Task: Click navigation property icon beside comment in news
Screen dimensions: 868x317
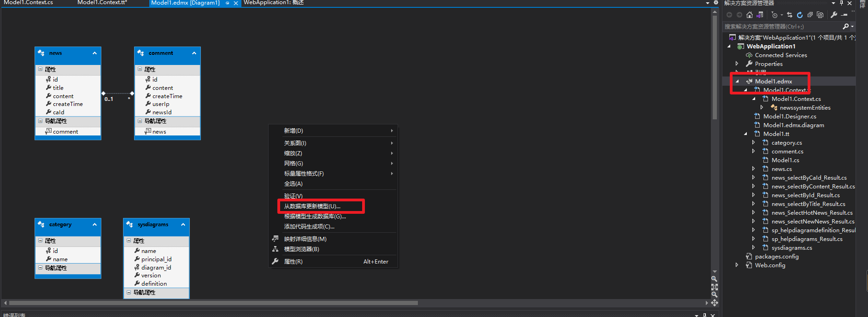Action: (x=48, y=131)
